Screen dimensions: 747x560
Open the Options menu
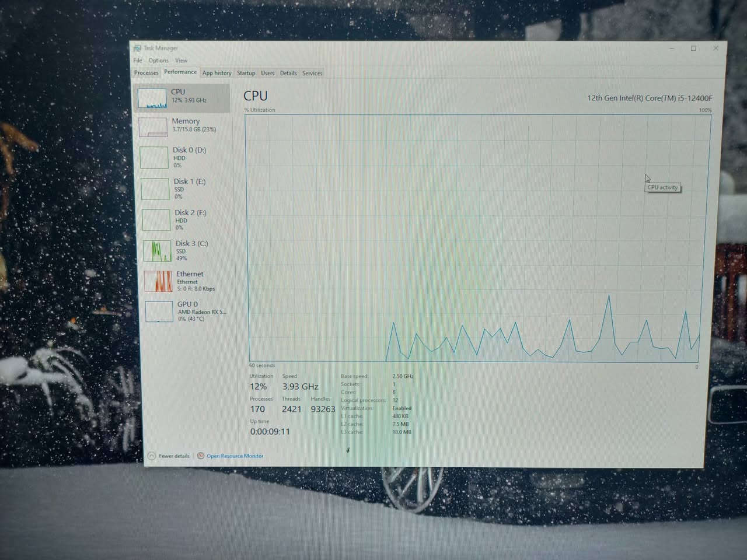click(x=158, y=61)
